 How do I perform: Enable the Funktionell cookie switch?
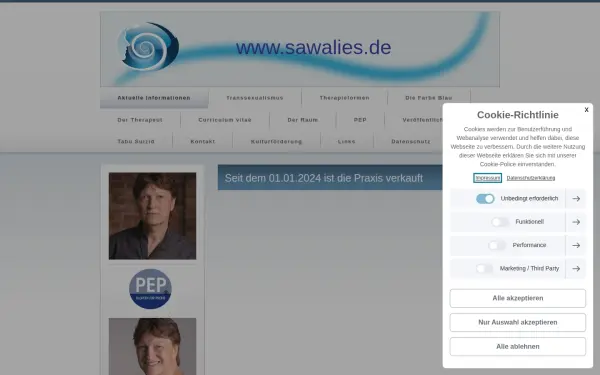point(500,222)
